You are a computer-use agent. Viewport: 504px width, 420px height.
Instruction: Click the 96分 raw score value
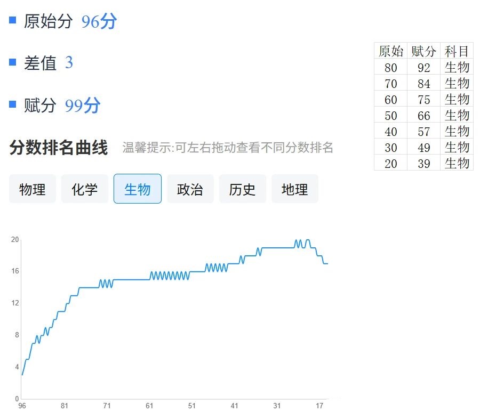(99, 22)
